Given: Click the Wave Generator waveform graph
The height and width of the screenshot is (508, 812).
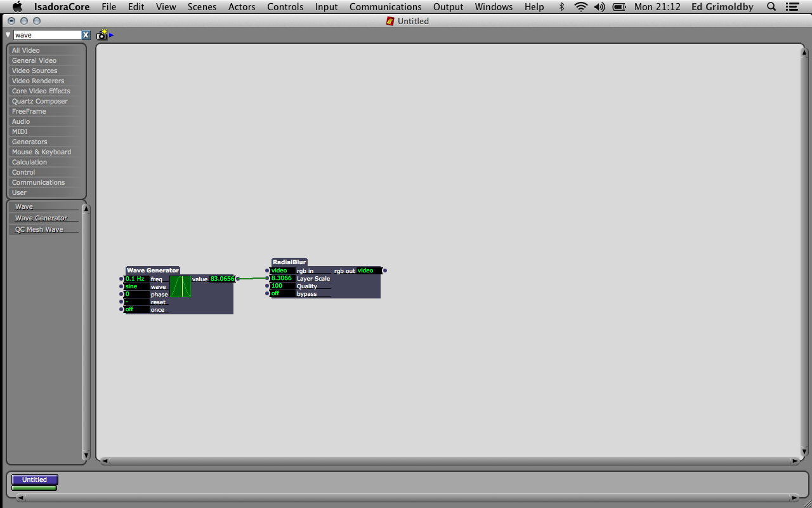Looking at the screenshot, I should click(181, 286).
